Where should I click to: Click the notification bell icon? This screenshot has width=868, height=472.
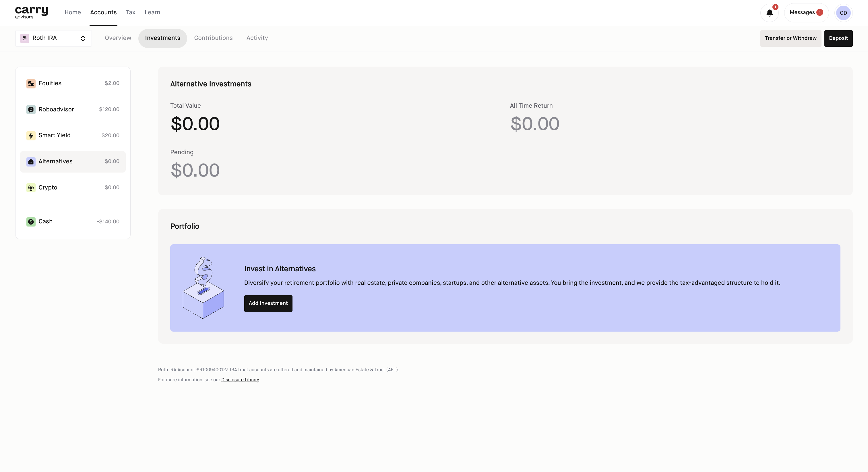pyautogui.click(x=769, y=13)
